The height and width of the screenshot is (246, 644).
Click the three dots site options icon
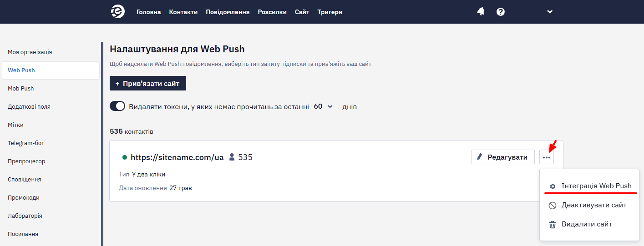pyautogui.click(x=547, y=157)
